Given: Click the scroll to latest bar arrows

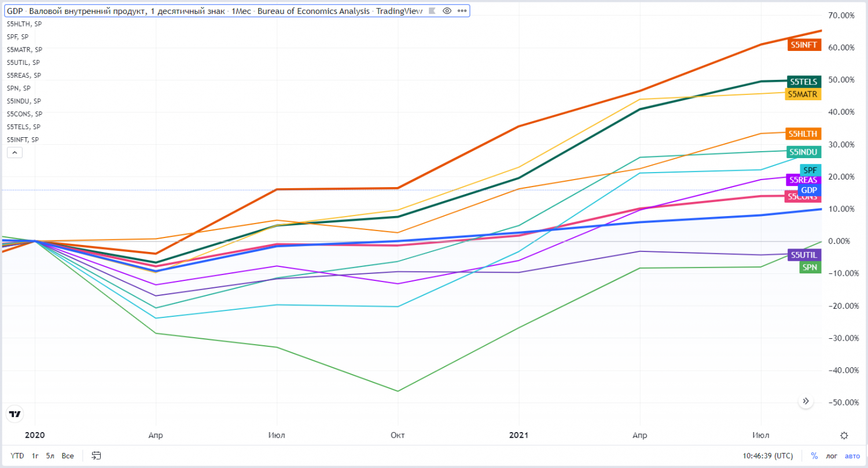Looking at the screenshot, I should click(x=806, y=401).
